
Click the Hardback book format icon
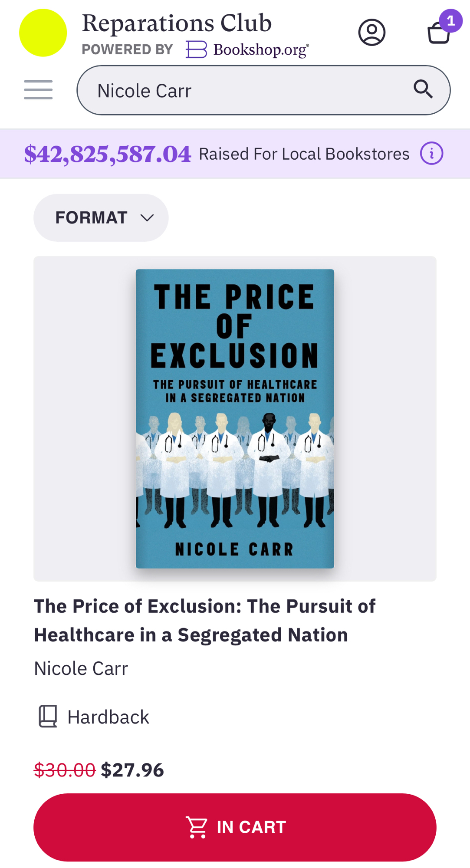click(48, 716)
